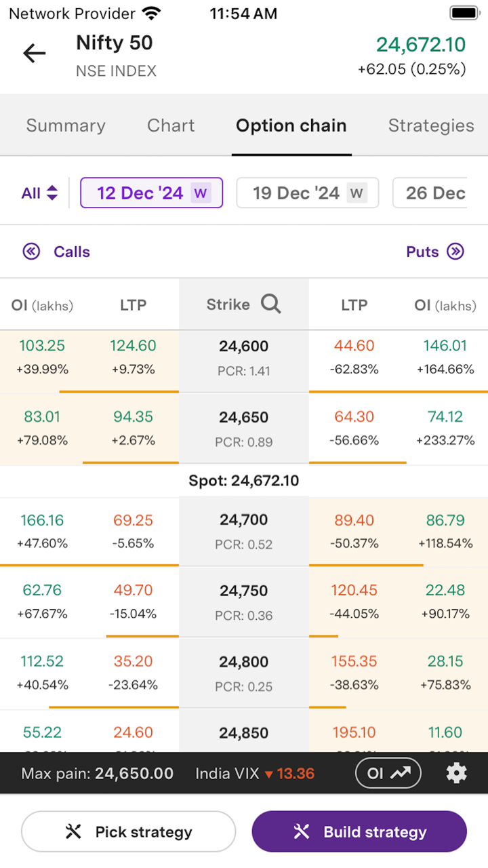Screen dimensions: 488x868
Task: Open the Chart tab
Action: (171, 125)
